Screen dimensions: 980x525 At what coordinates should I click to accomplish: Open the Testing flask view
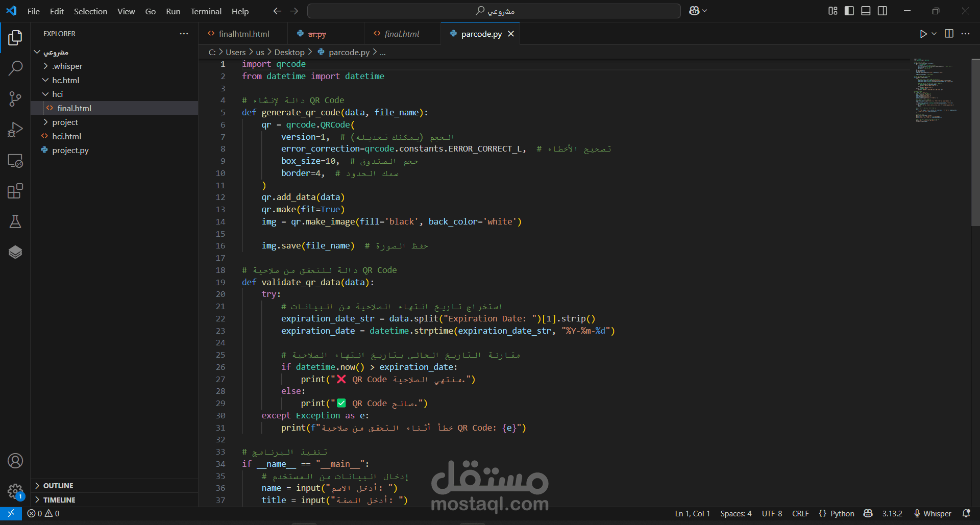tap(15, 221)
